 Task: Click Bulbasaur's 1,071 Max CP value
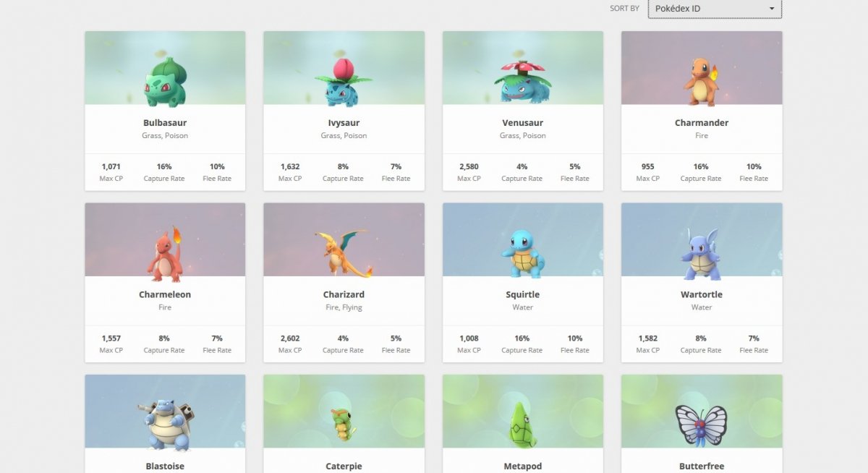point(111,166)
